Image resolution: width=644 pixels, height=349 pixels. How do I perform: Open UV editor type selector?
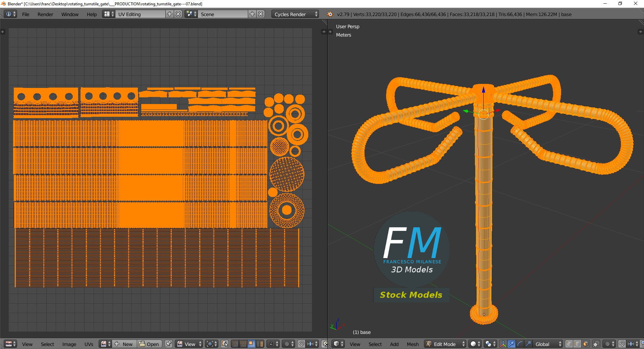click(11, 344)
